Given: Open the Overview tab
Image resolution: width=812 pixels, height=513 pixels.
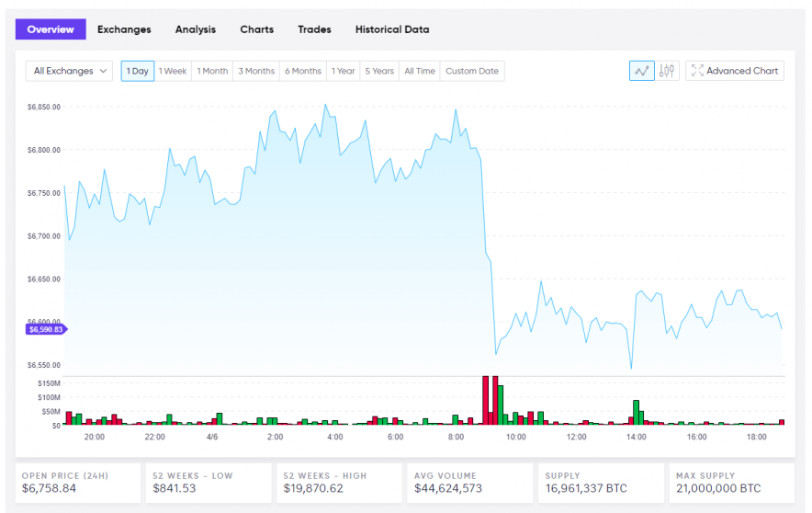Looking at the screenshot, I should 51,29.
